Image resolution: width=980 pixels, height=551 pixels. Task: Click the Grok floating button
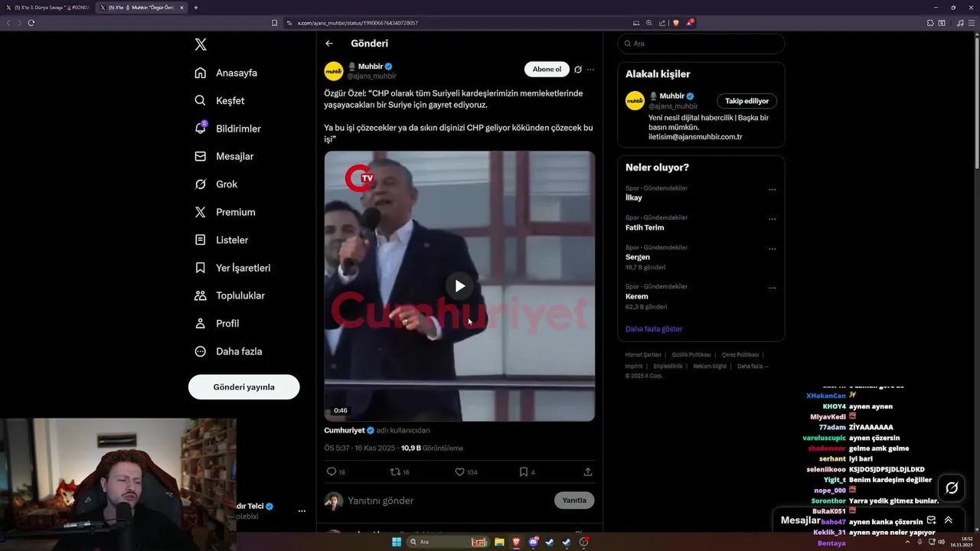[952, 487]
